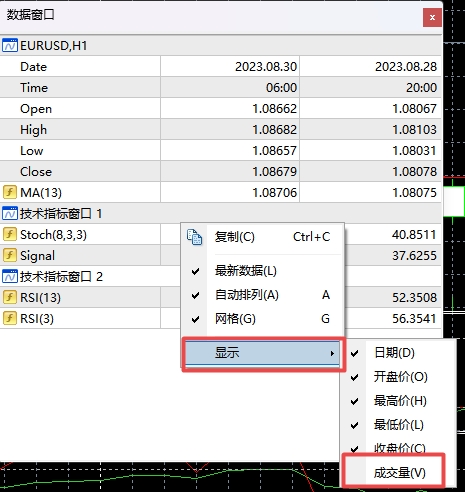
Task: Click date value 2023.08.28
Action: click(x=406, y=67)
